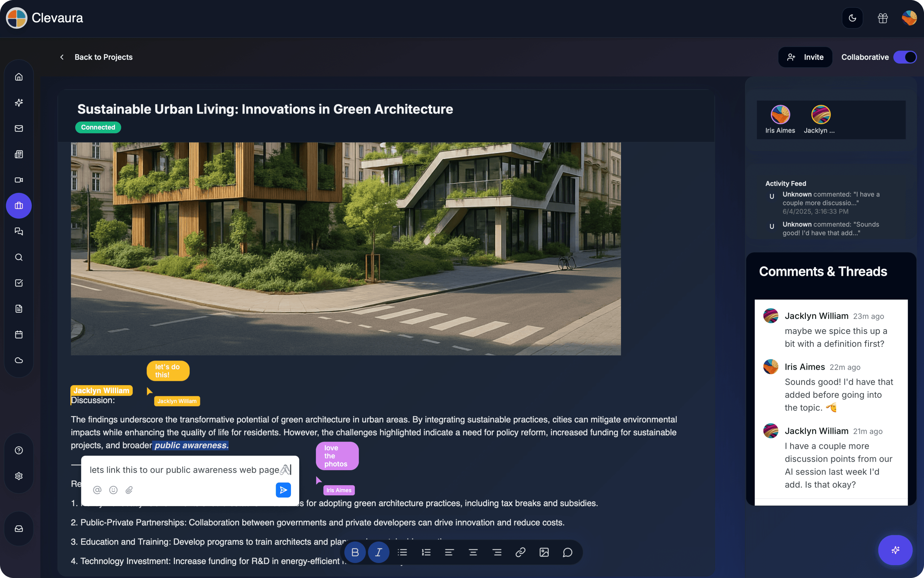Screen dimensions: 924x578
Task: Open the chat messages sidebar icon
Action: point(18,231)
